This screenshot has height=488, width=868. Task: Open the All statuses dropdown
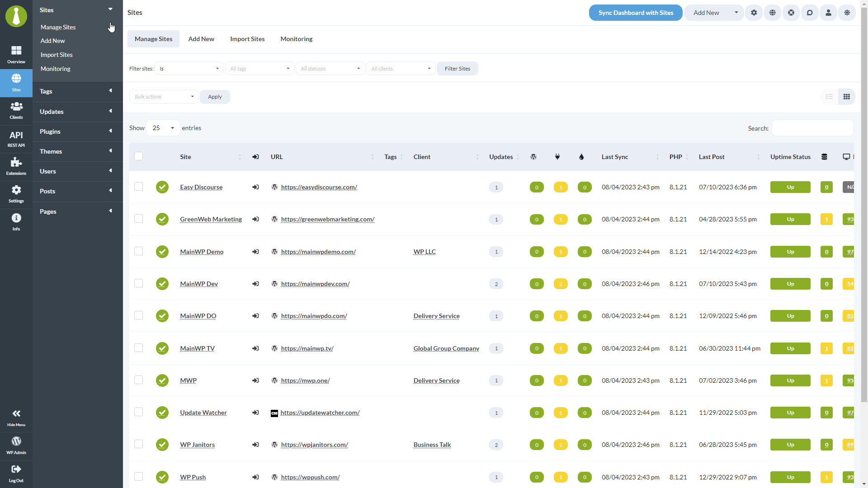330,69
